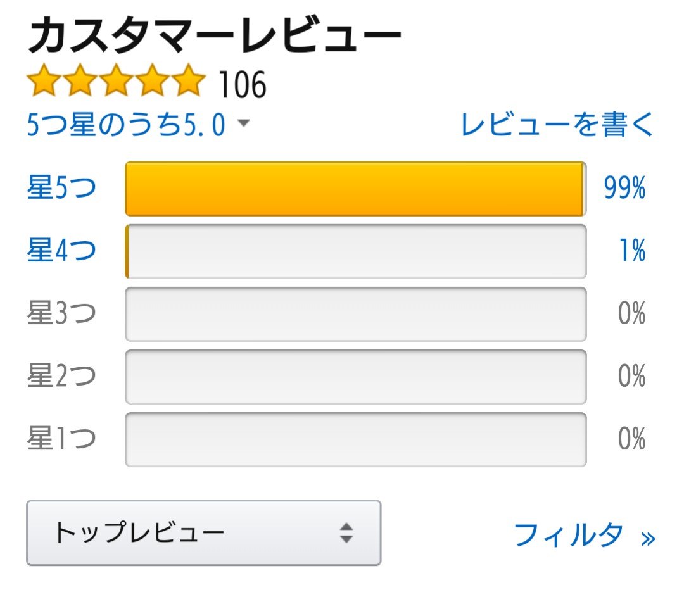
Task: Open the トップレビュー sort dropdown
Action: pyautogui.click(x=204, y=532)
